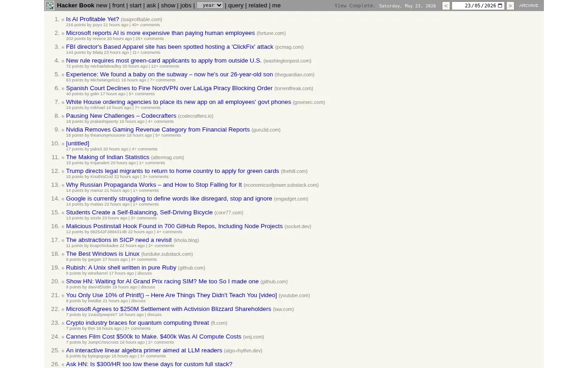The image size is (588, 368).
Task: Open the 'related' header link
Action: tap(258, 6)
